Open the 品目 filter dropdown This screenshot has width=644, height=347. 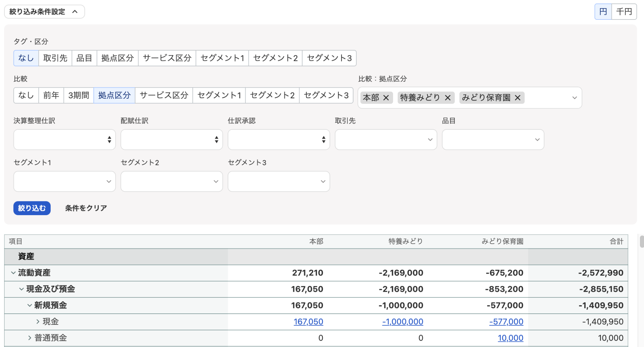click(x=493, y=140)
